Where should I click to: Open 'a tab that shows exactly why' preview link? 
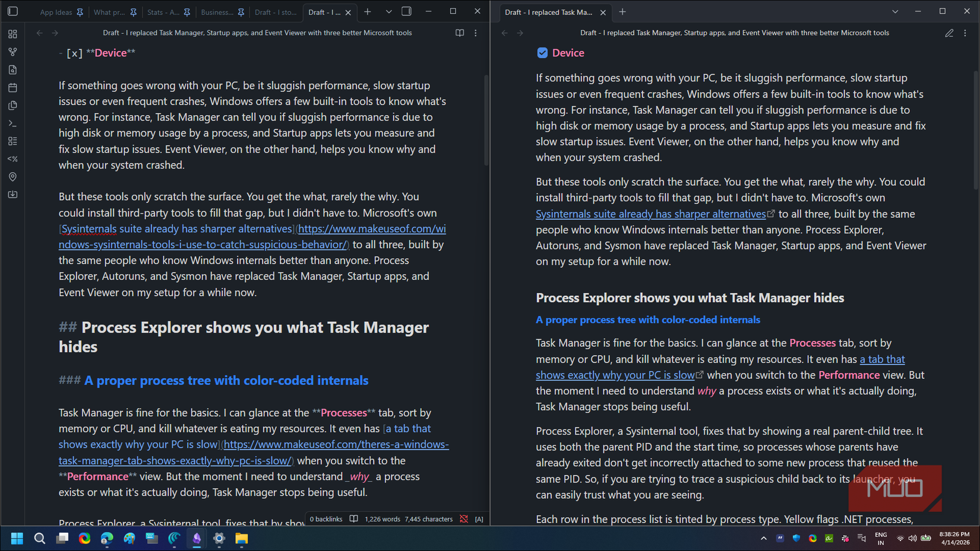(x=720, y=367)
